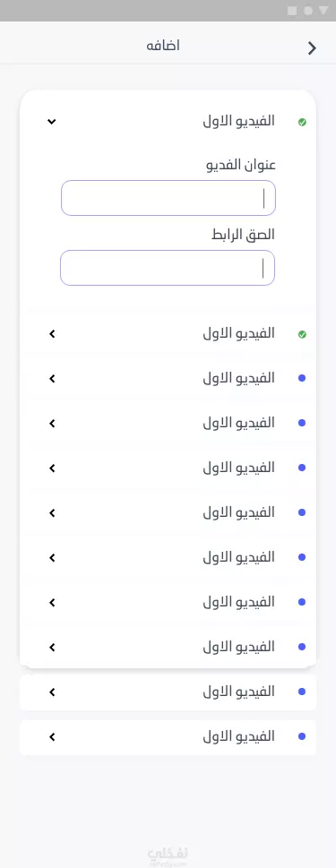Expand the fifth blue-dot video row chevron
Screen dimensions: 336x868
point(52,558)
